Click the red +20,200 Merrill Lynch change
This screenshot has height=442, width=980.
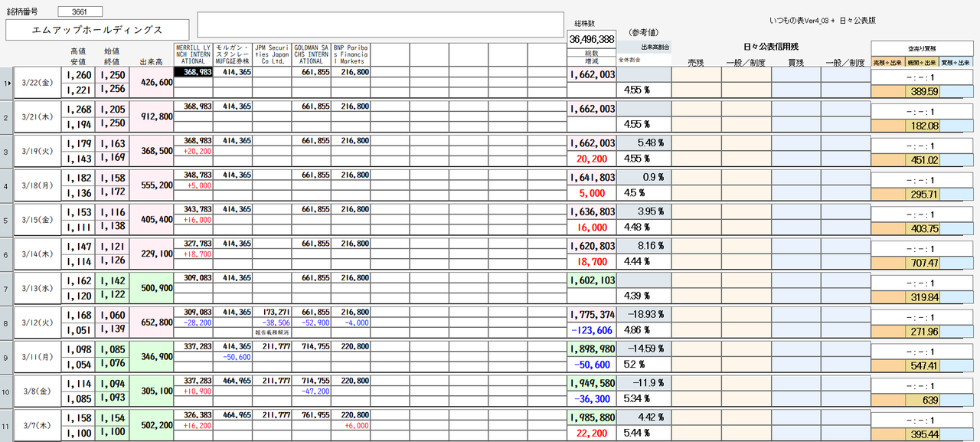[193, 152]
